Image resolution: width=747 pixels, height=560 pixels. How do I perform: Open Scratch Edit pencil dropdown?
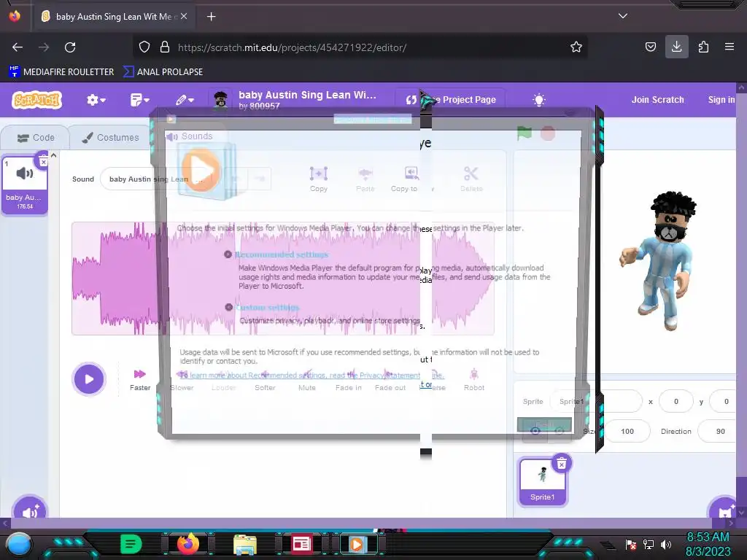pyautogui.click(x=185, y=100)
